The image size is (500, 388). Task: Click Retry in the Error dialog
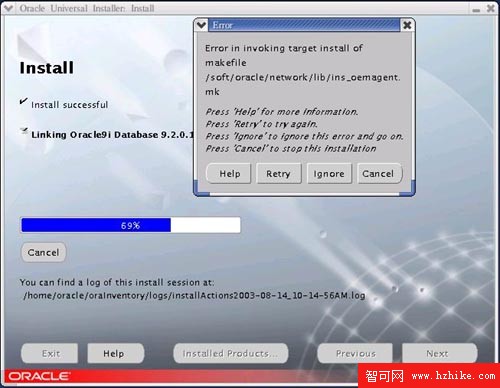point(279,173)
